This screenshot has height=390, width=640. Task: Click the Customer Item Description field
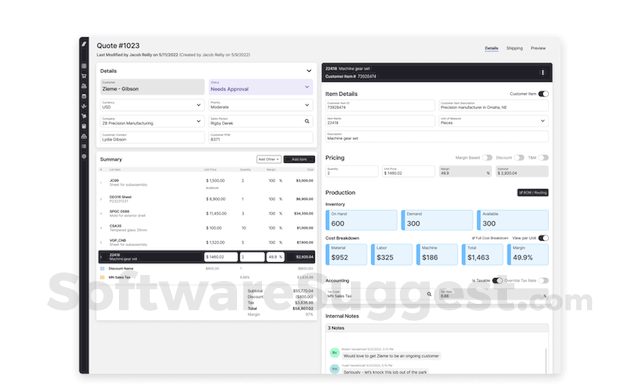[x=493, y=105]
